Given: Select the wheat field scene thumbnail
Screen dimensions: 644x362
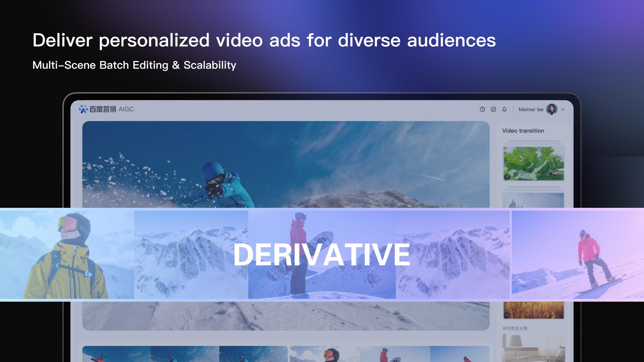Looking at the screenshot, I should coord(533,310).
